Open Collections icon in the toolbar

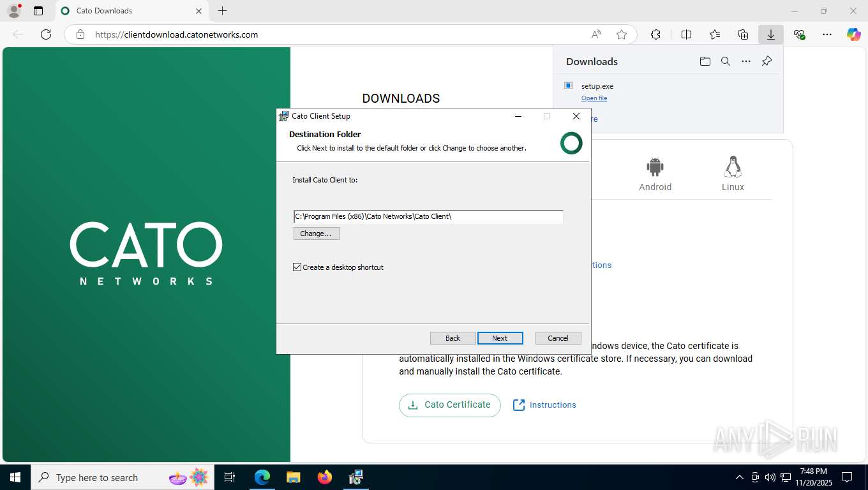point(743,34)
